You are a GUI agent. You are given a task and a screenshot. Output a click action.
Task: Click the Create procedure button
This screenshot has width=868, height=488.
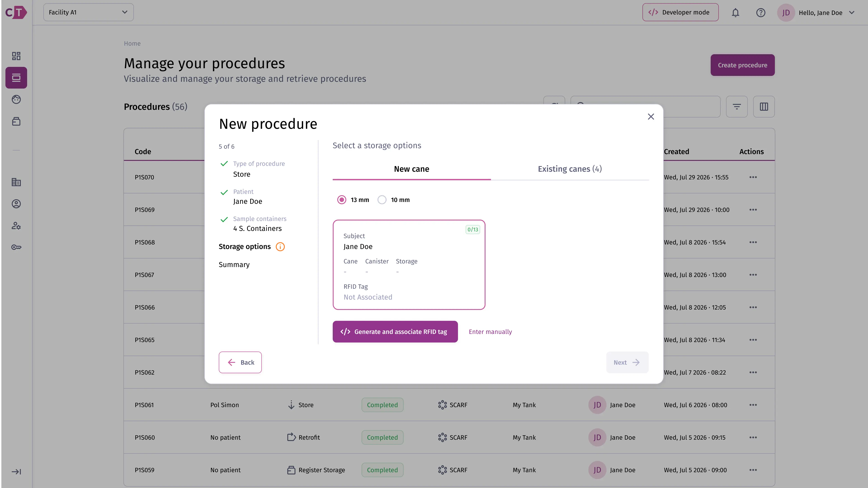(742, 65)
